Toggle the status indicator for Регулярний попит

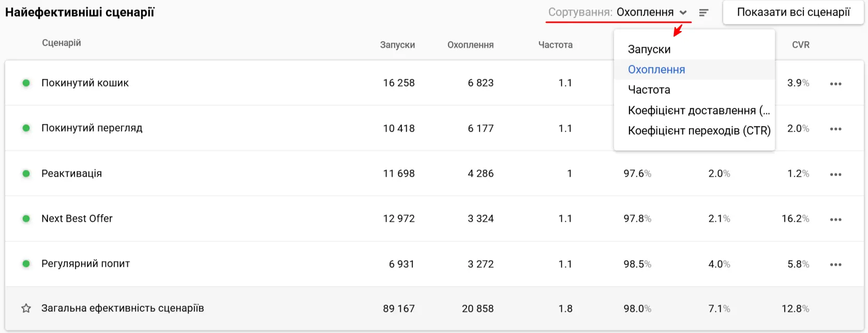click(26, 264)
